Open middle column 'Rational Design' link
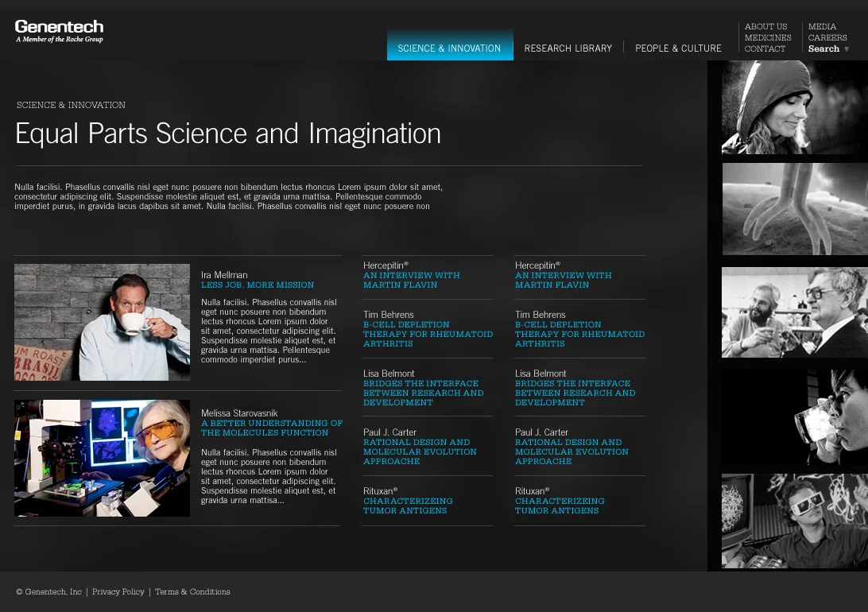The image size is (868, 612). coord(420,451)
